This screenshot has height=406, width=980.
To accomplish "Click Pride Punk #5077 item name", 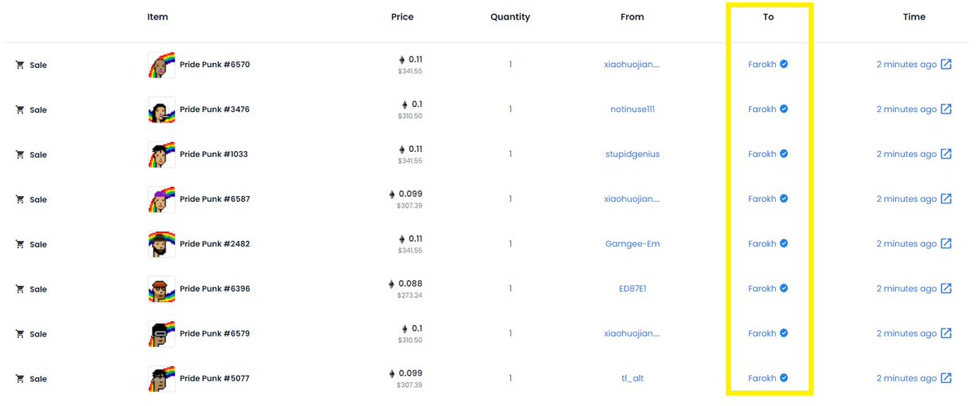I will 215,379.
